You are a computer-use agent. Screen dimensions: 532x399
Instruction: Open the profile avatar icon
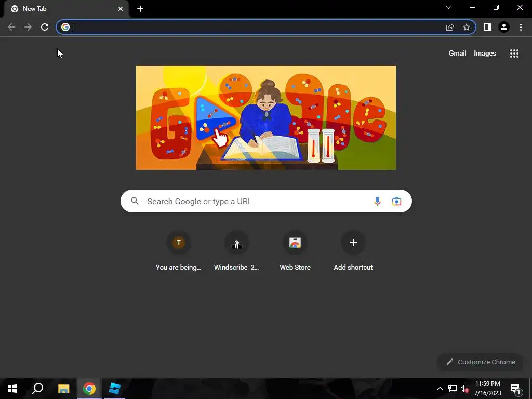[504, 27]
